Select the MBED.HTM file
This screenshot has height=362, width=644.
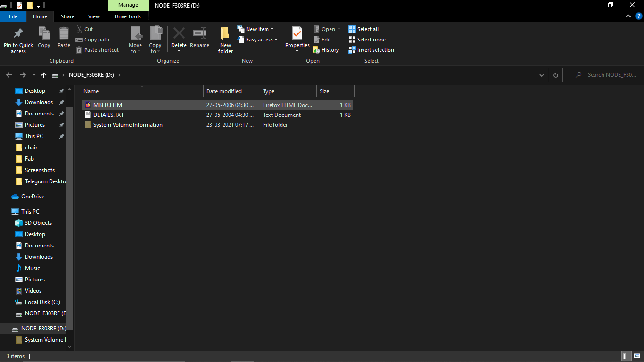click(x=217, y=105)
